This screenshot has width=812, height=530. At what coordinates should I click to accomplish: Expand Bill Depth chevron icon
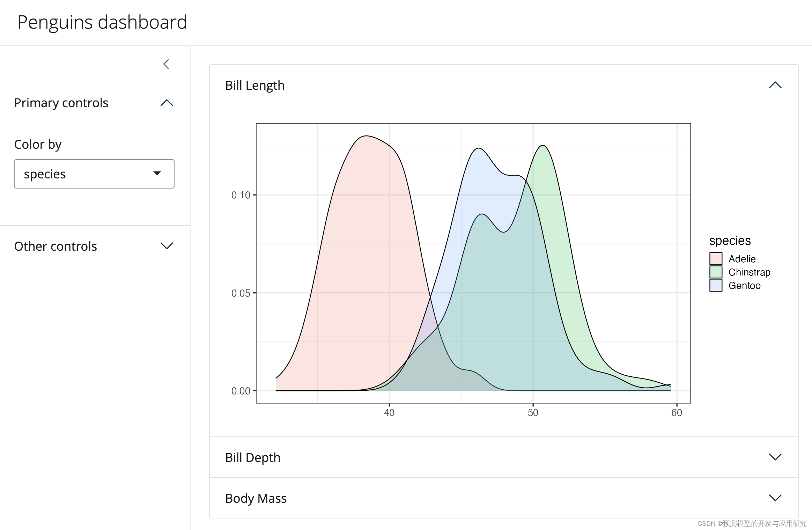[775, 457]
